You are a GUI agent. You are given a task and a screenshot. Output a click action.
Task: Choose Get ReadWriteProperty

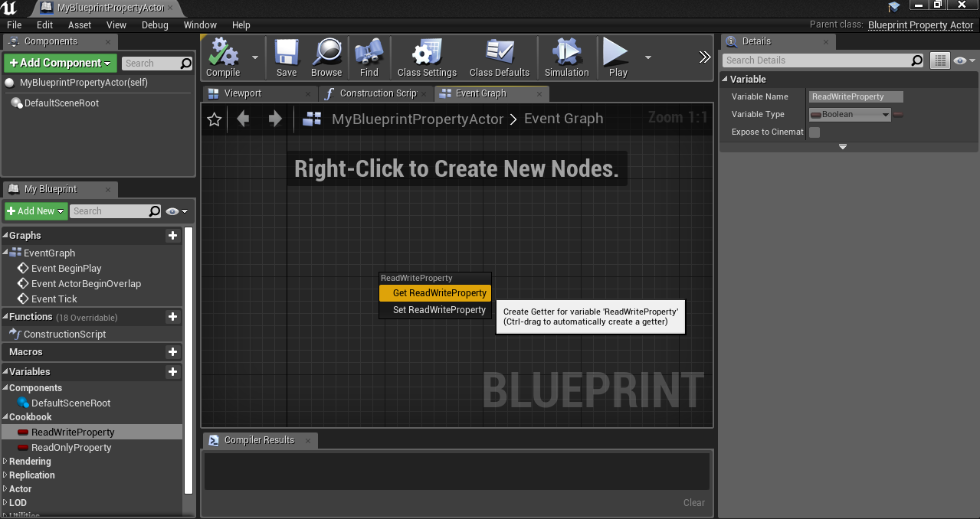435,293
